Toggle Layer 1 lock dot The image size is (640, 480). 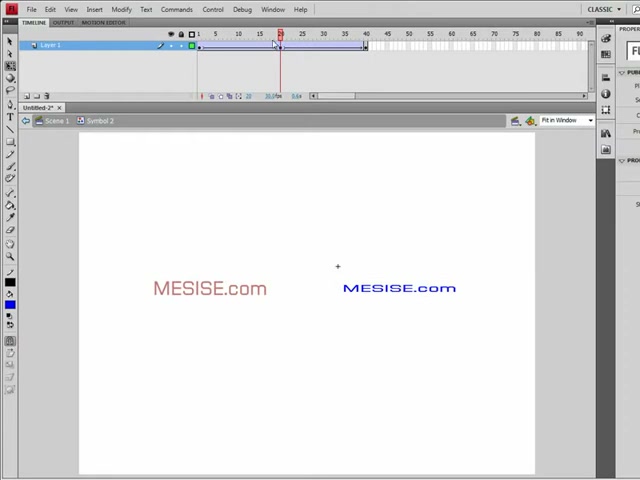tap(181, 46)
